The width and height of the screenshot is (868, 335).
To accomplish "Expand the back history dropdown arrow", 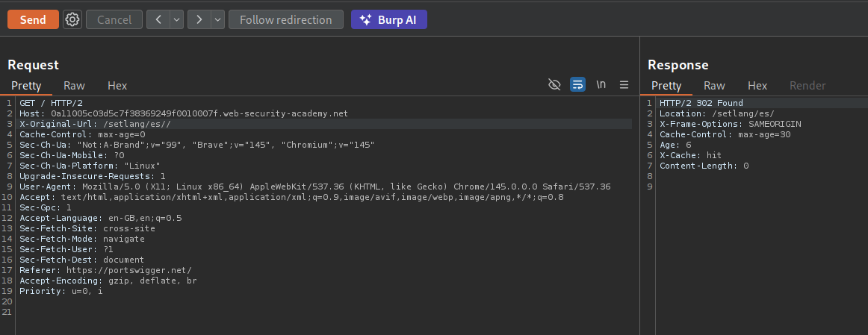I will coord(177,20).
